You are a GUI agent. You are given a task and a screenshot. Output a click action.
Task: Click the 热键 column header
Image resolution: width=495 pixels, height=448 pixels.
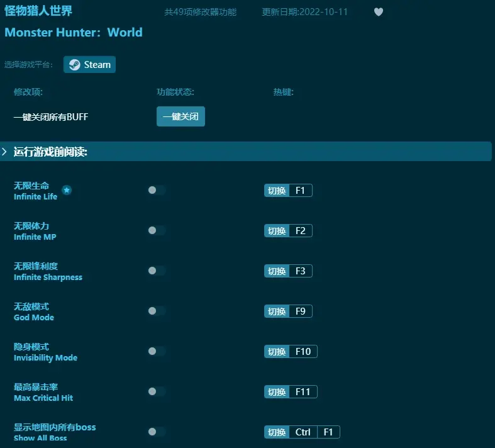pyautogui.click(x=284, y=92)
